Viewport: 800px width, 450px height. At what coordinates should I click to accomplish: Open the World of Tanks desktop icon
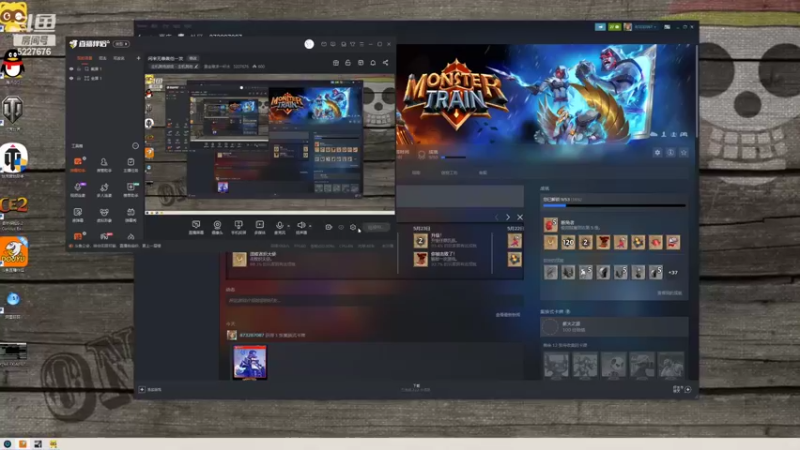12,110
